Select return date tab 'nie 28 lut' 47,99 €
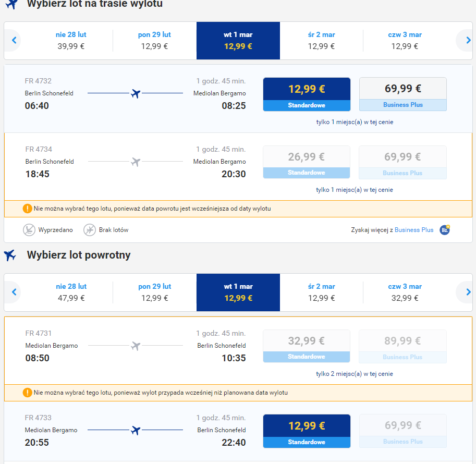Image resolution: width=476 pixels, height=464 pixels. click(x=71, y=292)
